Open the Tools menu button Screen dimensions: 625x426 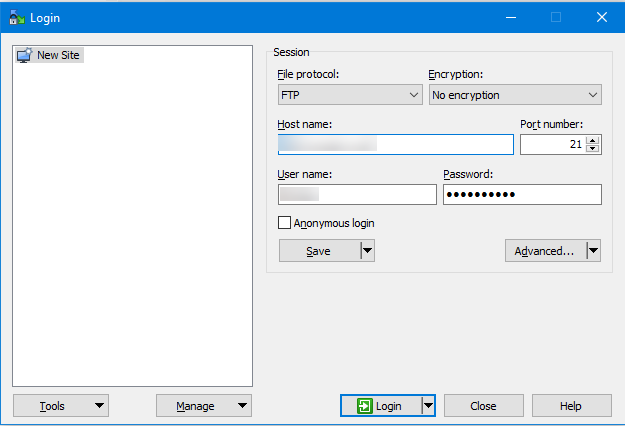pos(61,405)
